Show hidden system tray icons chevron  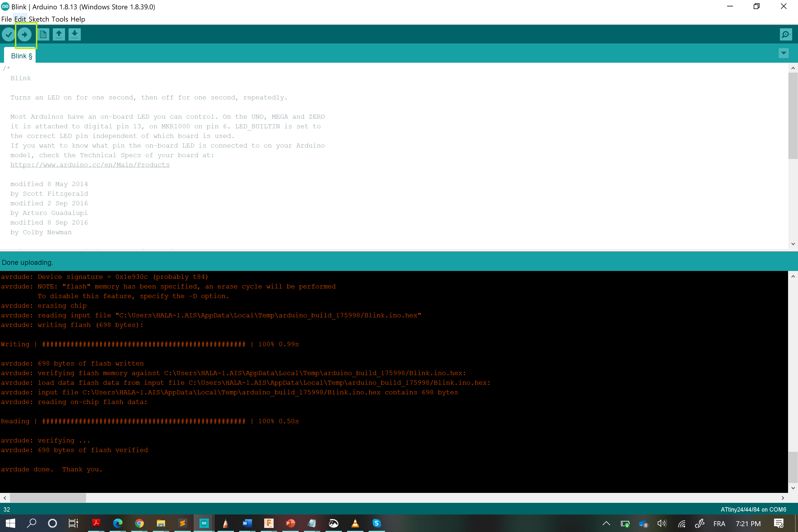(606, 523)
